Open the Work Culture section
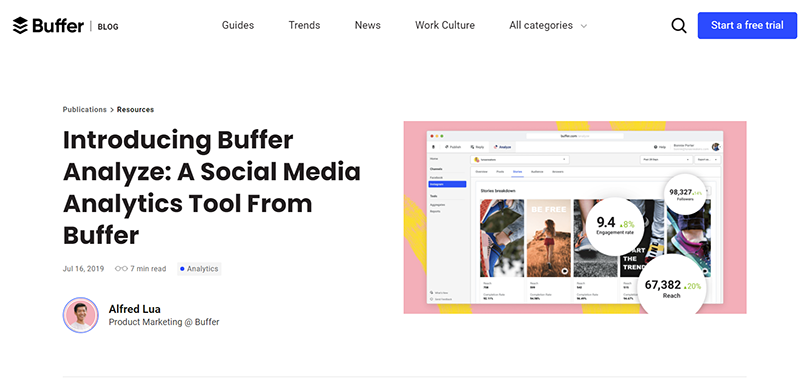The width and height of the screenshot is (800, 386). (445, 25)
